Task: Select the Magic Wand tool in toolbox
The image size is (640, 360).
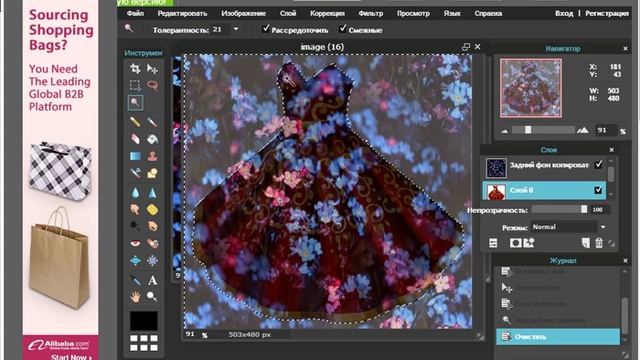Action: point(135,102)
